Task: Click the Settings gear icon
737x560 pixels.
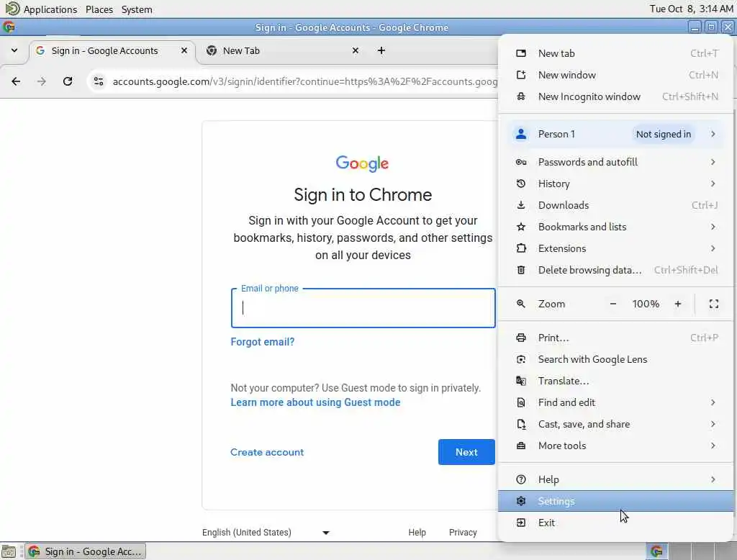Action: [521, 501]
